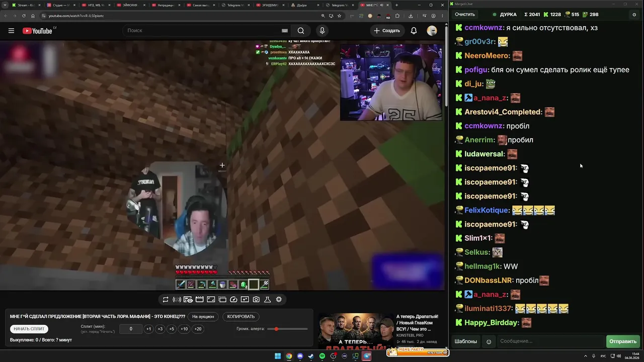The width and height of the screenshot is (644, 362).
Task: Click the На аукцион button
Action: [x=203, y=317]
